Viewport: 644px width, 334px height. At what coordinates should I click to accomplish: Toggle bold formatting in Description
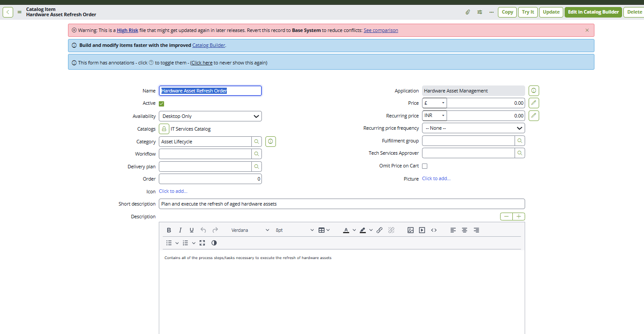coord(169,230)
